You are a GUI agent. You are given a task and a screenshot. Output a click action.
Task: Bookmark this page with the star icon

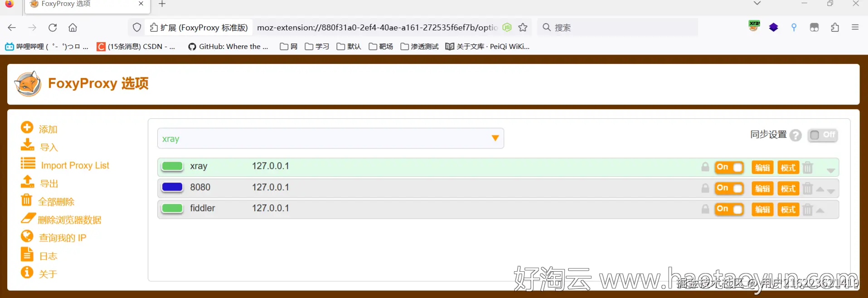523,28
